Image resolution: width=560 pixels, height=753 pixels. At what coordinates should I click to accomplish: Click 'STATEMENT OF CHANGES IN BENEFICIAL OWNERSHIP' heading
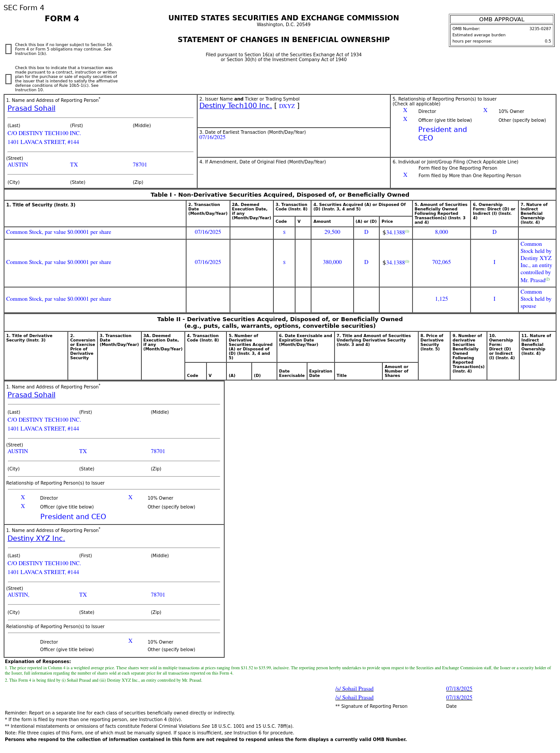point(284,40)
